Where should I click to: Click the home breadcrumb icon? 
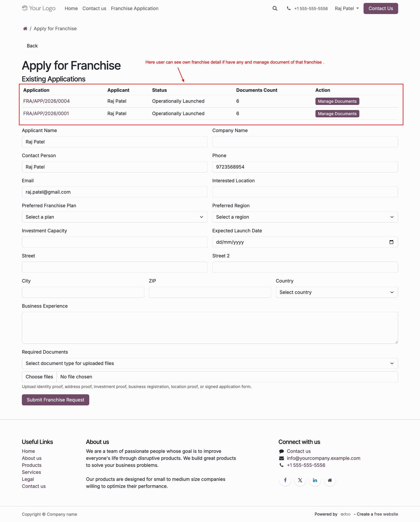[x=25, y=29]
